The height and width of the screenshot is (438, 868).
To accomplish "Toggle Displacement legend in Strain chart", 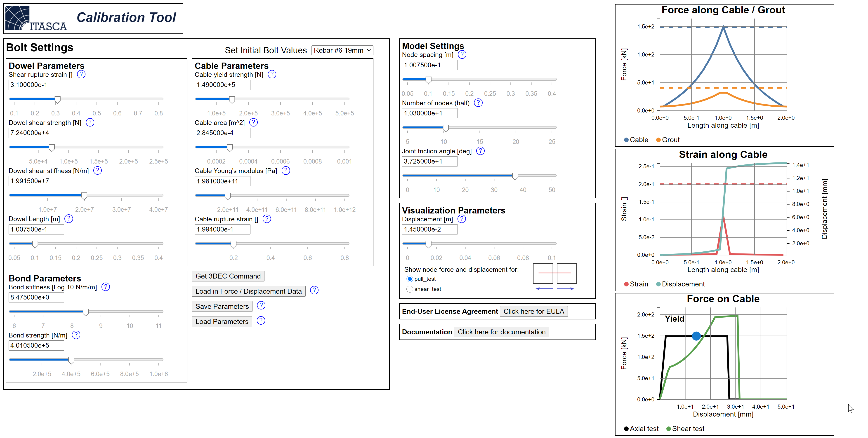I will [x=680, y=284].
